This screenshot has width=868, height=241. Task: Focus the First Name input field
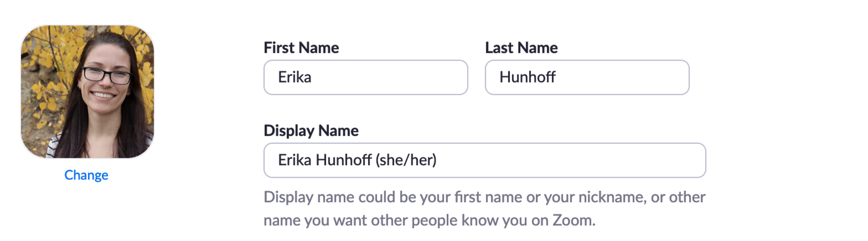(x=365, y=78)
